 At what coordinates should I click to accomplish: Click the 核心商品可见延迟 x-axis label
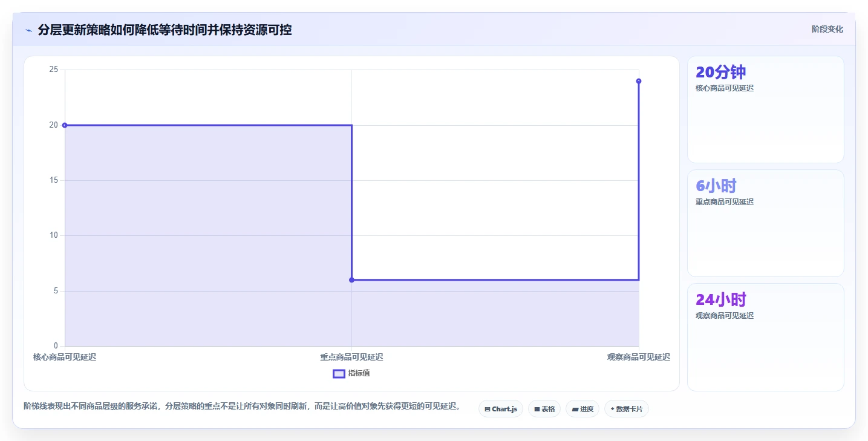pyautogui.click(x=65, y=357)
